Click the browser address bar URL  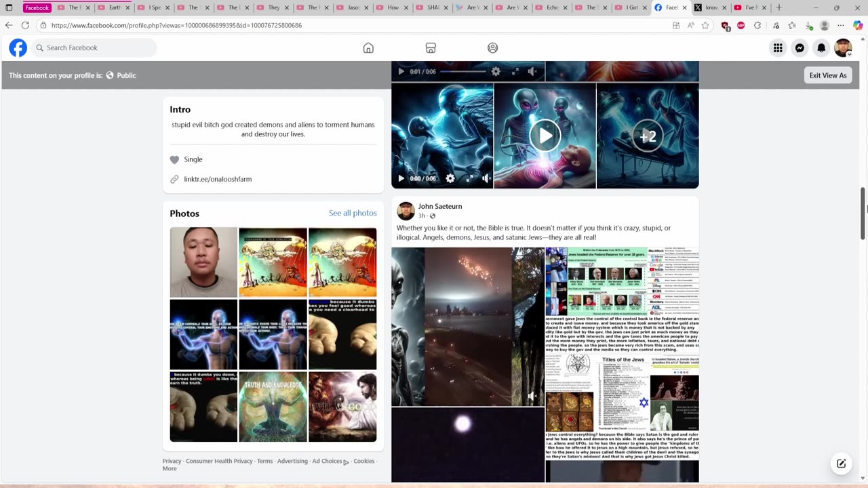pos(176,25)
